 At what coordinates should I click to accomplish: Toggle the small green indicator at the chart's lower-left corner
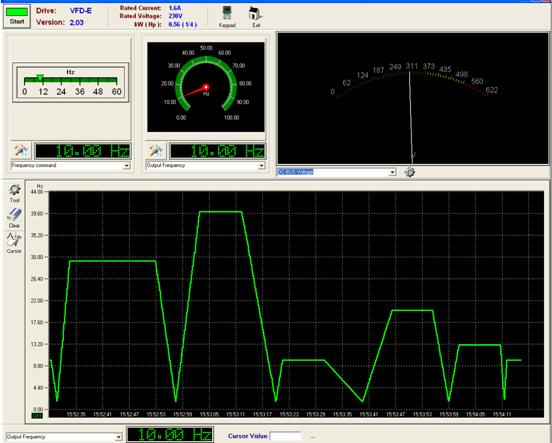(x=37, y=416)
